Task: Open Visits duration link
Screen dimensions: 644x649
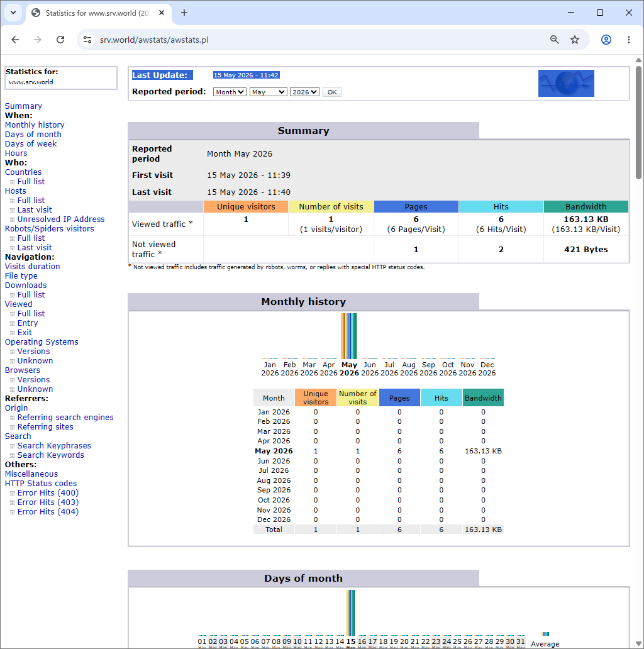Action: click(x=32, y=266)
